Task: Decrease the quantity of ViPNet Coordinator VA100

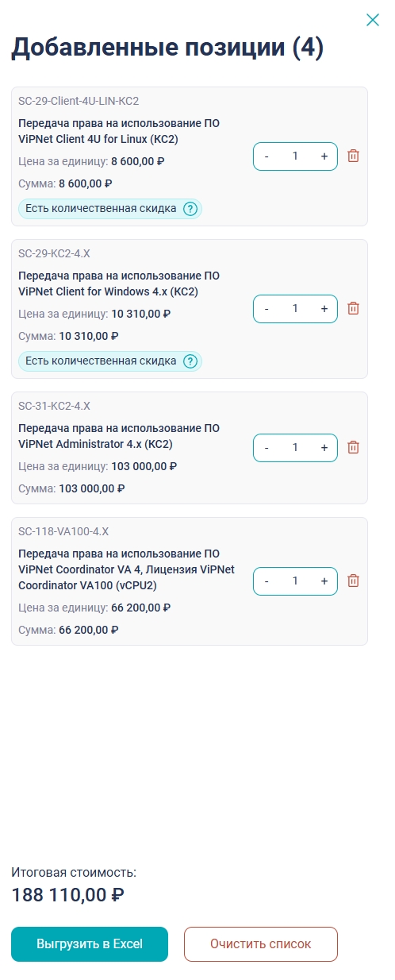Action: pos(267,581)
